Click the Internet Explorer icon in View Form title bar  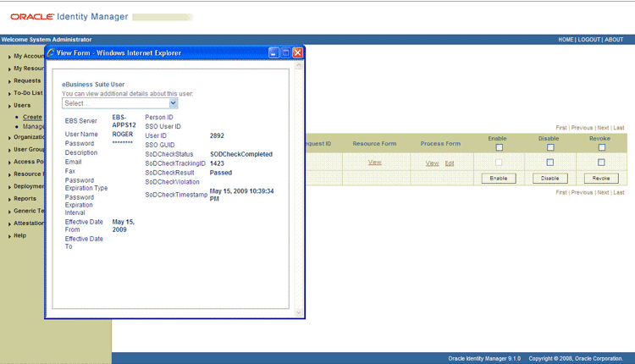[51, 52]
